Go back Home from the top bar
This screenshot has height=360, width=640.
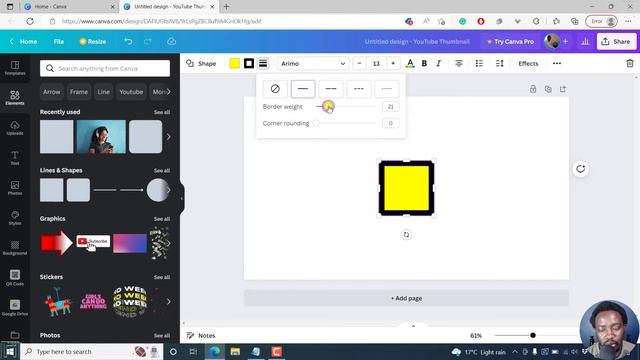[x=24, y=41]
